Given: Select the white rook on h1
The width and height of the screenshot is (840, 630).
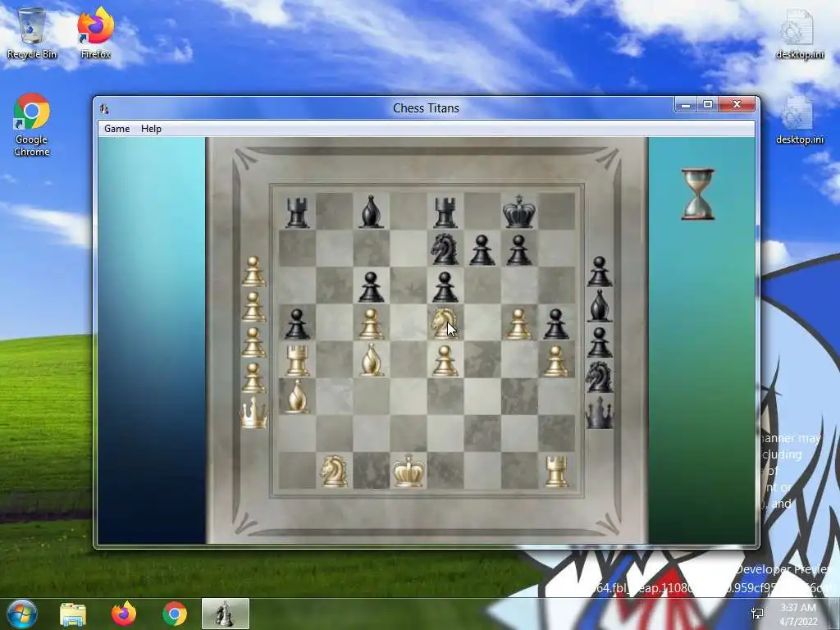Looking at the screenshot, I should pos(556,471).
